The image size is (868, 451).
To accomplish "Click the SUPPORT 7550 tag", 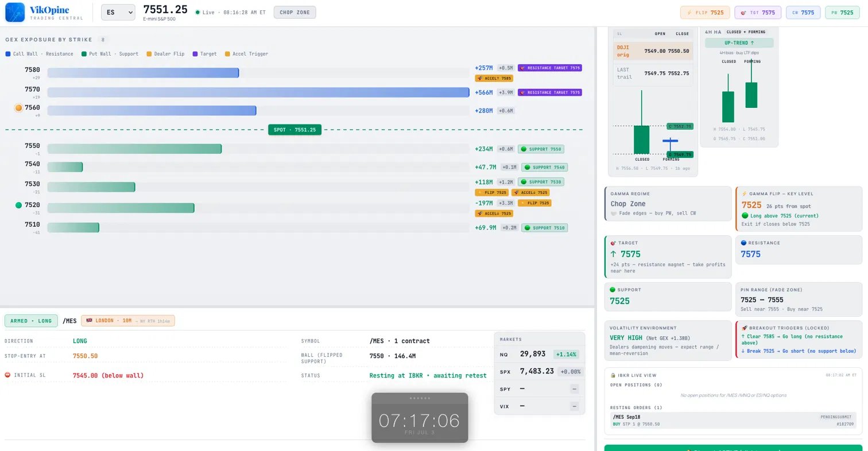I will (x=541, y=149).
